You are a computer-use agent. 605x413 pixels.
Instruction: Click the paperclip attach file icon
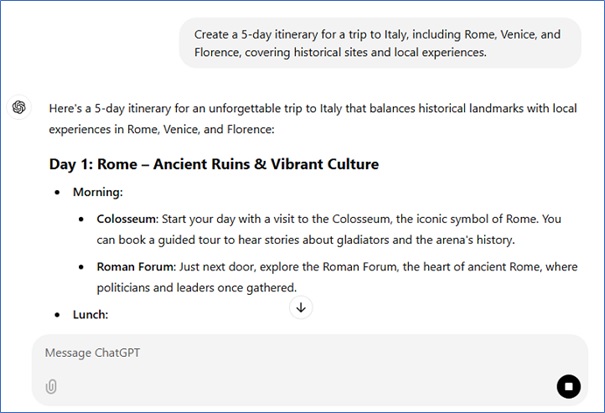51,387
